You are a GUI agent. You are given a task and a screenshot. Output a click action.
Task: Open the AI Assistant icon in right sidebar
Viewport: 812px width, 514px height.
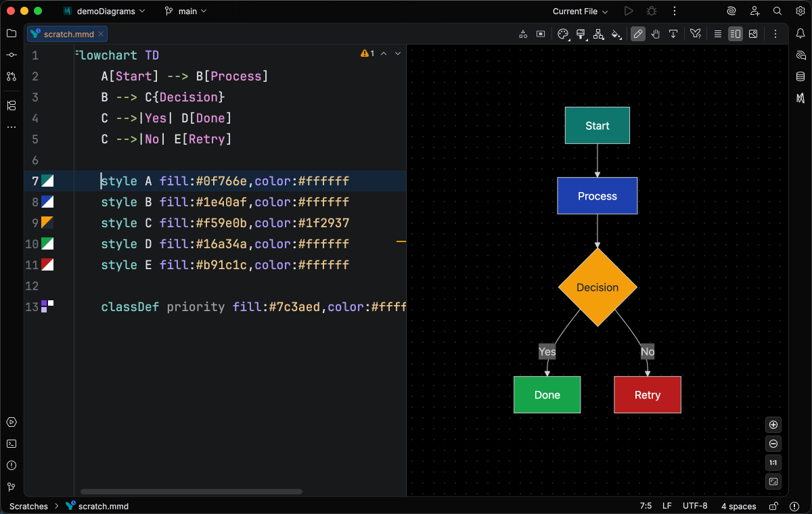click(x=800, y=55)
